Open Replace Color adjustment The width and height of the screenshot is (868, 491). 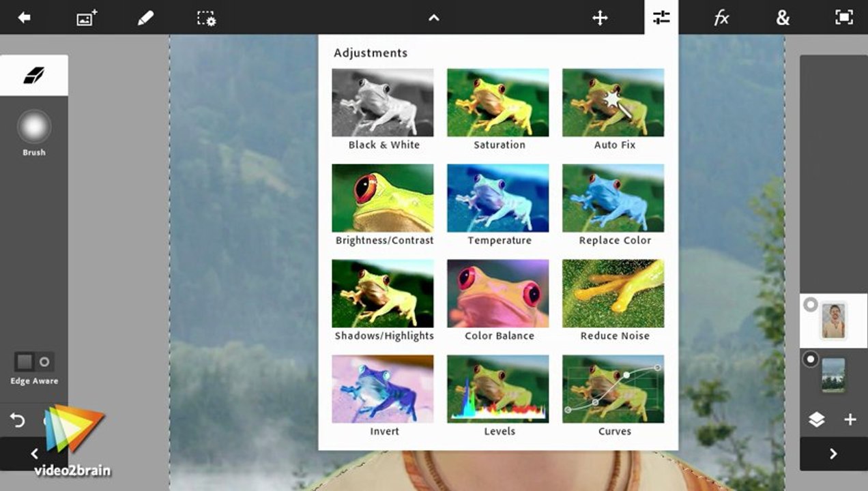(x=613, y=205)
